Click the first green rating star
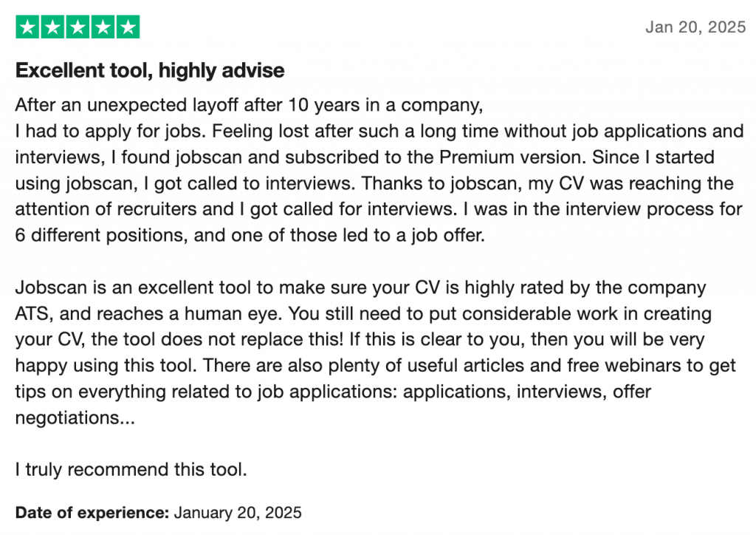The width and height of the screenshot is (756, 535). click(28, 27)
